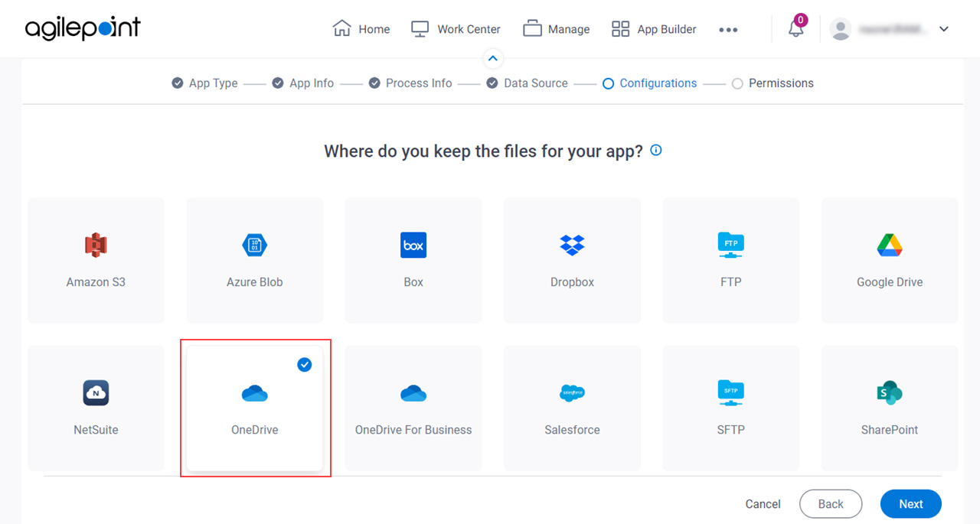Viewport: 980px width, 524px height.
Task: Click the OneDrive cloud icon
Action: pos(255,393)
